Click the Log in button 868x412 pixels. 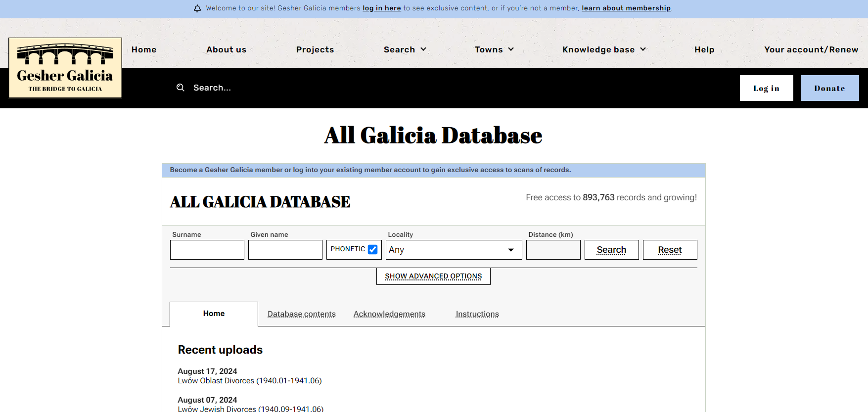766,88
